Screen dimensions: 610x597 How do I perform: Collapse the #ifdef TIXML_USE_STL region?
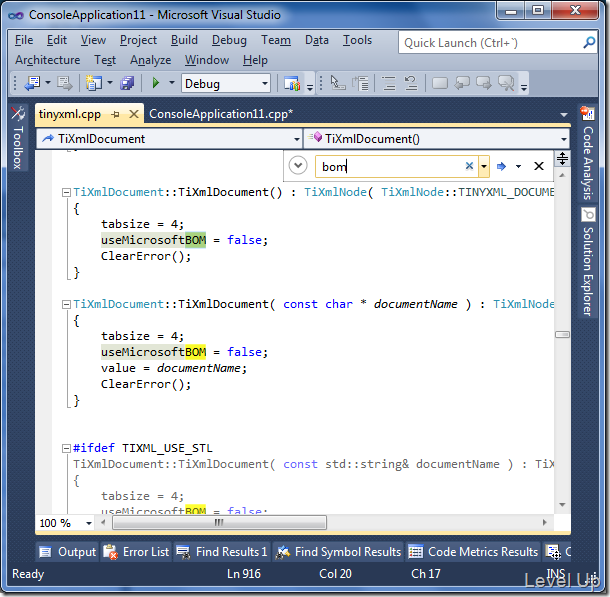tap(67, 448)
